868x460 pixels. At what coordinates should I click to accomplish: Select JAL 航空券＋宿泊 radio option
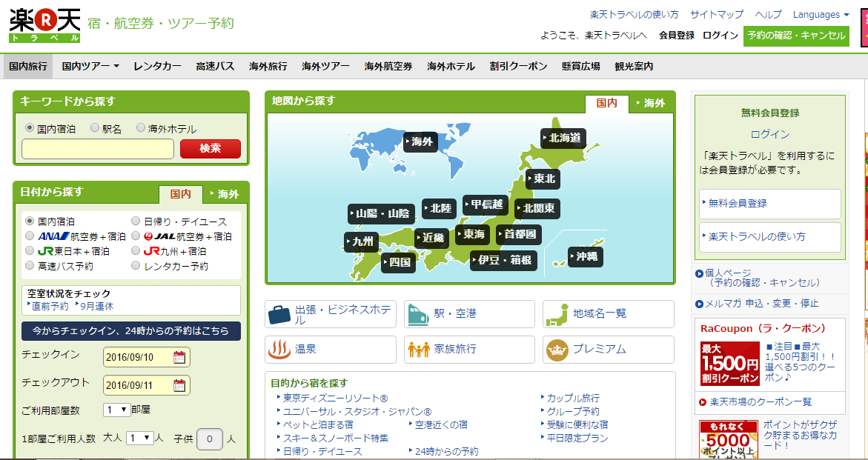click(136, 236)
